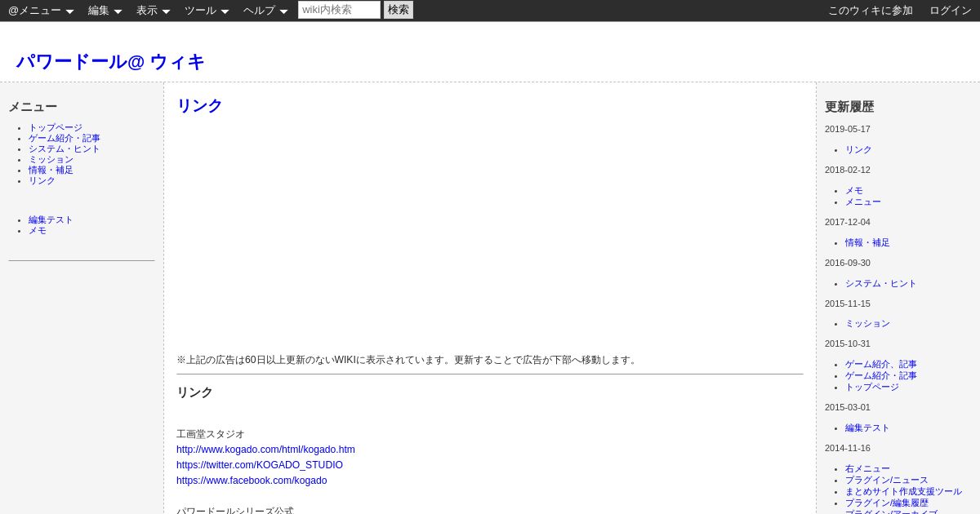Open ゲーム紹介・記事 in left menu
Screen dimensions: 980x514
65,139
